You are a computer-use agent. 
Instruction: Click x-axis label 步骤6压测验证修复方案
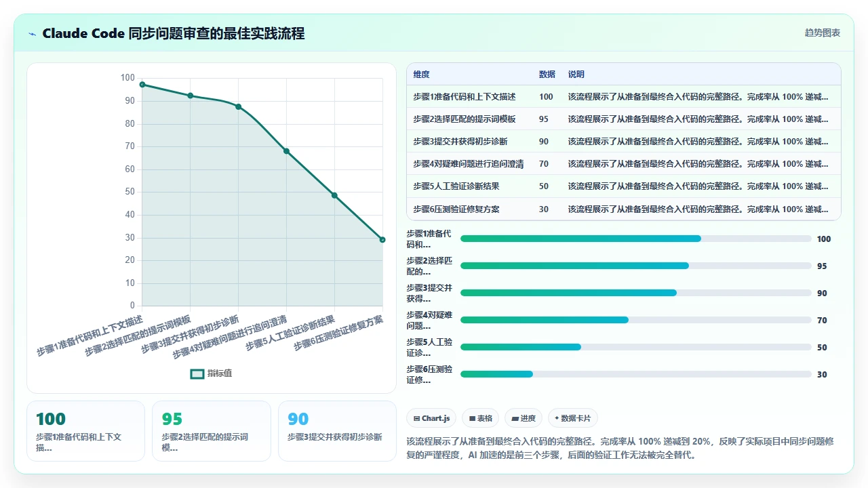coord(338,333)
